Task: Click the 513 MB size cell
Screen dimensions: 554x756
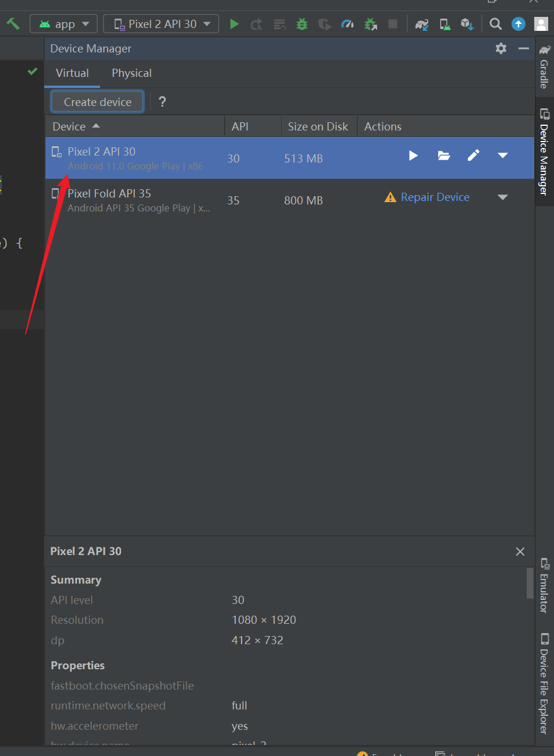Action: [x=303, y=158]
